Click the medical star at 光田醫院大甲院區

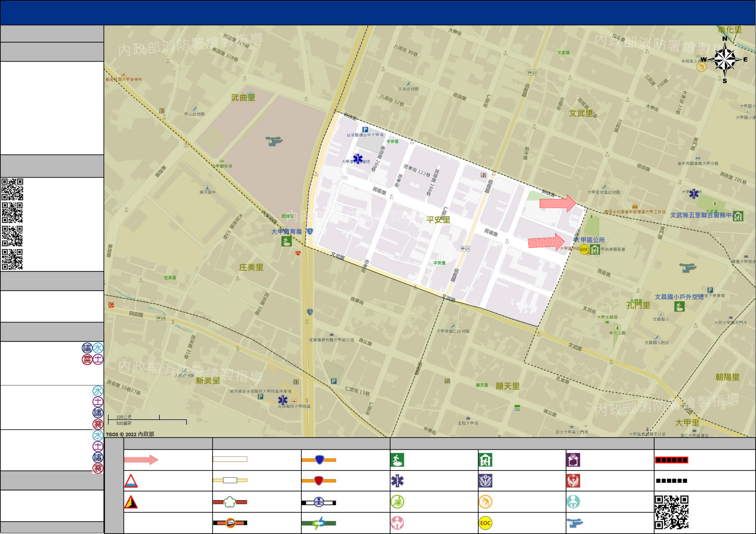pyautogui.click(x=283, y=400)
